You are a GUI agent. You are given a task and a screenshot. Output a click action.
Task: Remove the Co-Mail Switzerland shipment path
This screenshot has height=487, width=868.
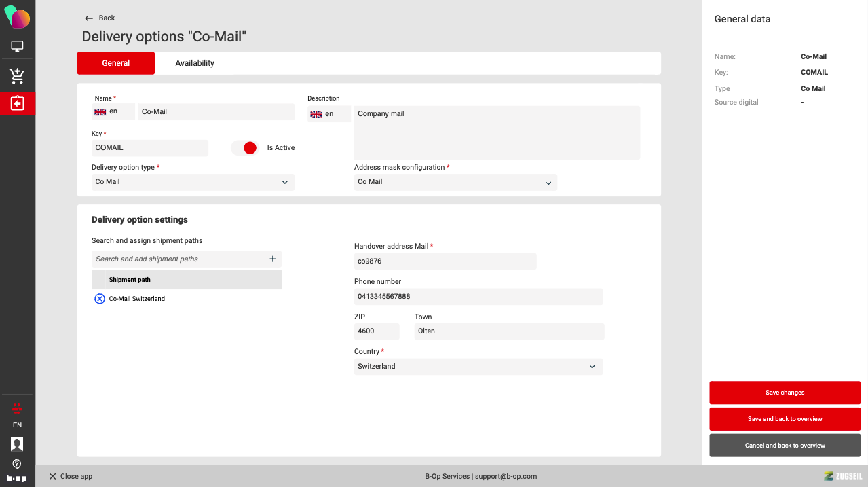[x=100, y=299]
